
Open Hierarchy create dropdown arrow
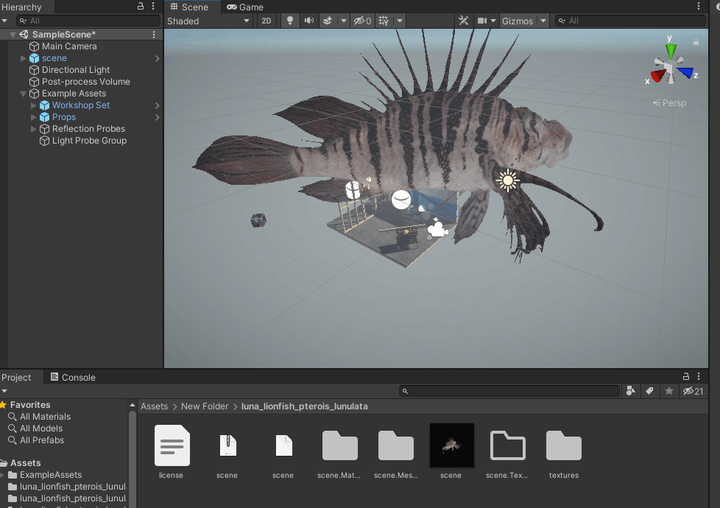(5, 21)
